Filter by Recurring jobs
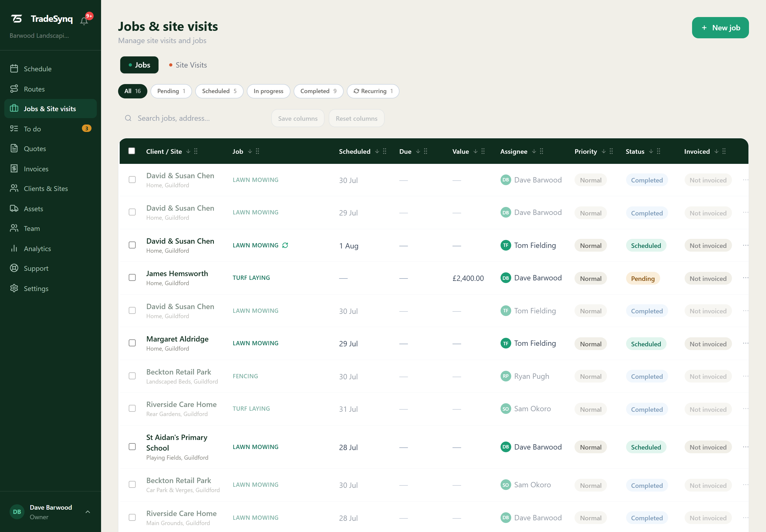The height and width of the screenshot is (532, 766). pos(373,91)
